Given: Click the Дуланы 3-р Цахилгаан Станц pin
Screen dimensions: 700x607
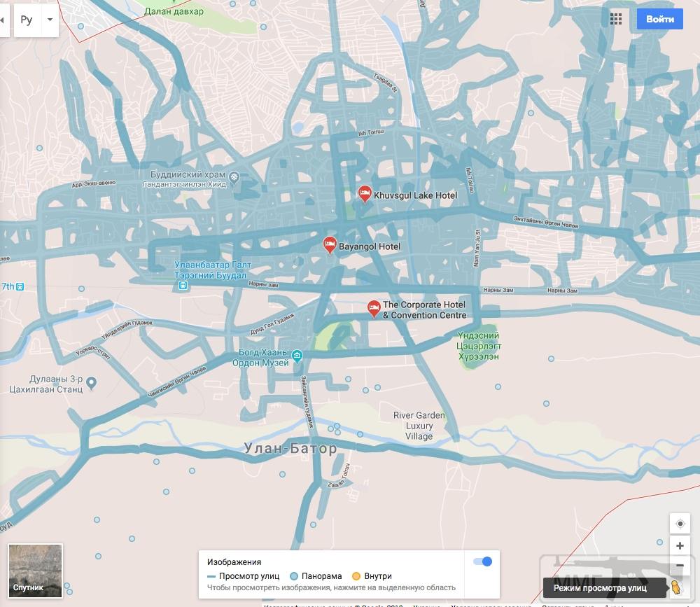Looking at the screenshot, I should point(91,382).
